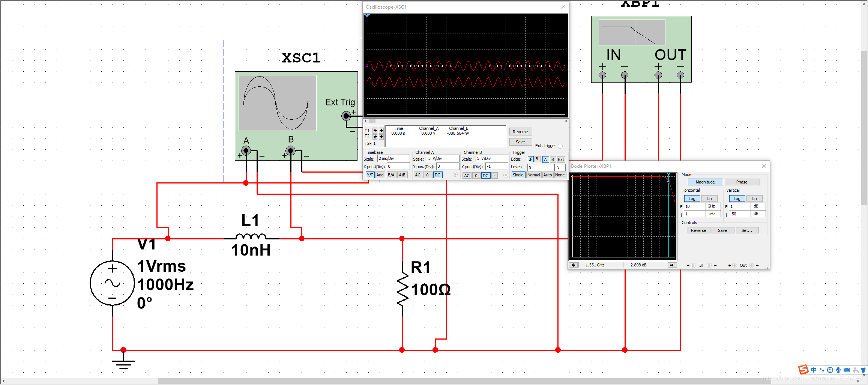Move Bode plotter cursor right arrow
868x385 pixels.
click(x=672, y=265)
